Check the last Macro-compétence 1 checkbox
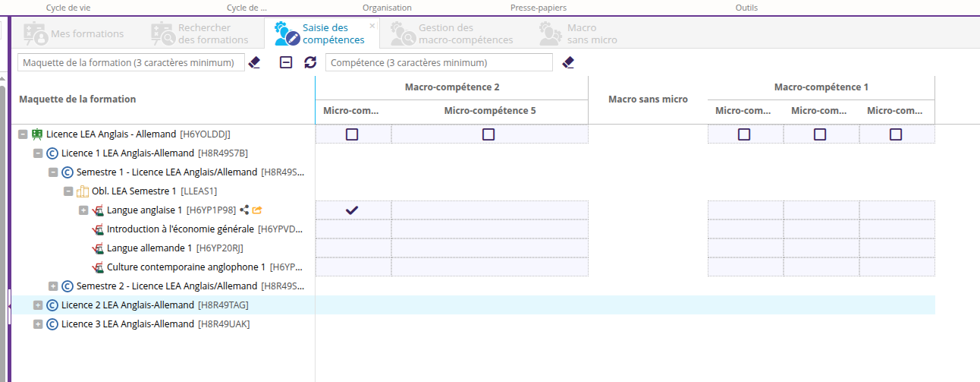The height and width of the screenshot is (382, 980). 896,134
